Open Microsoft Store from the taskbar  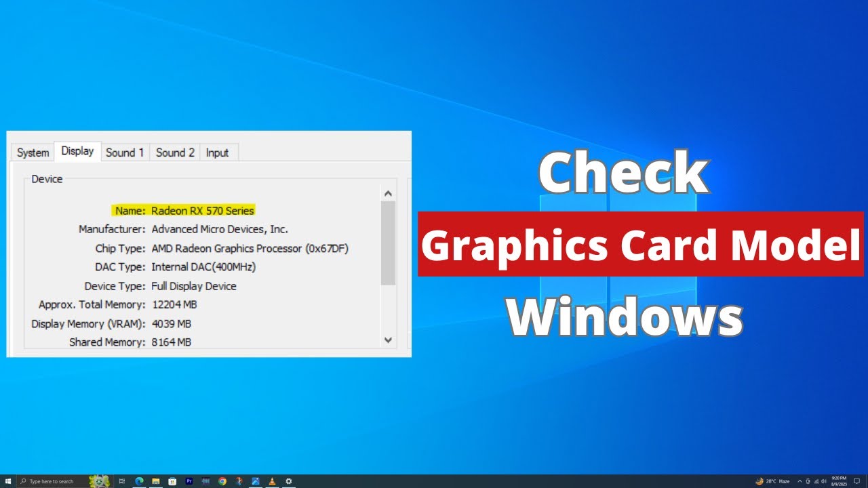172,481
